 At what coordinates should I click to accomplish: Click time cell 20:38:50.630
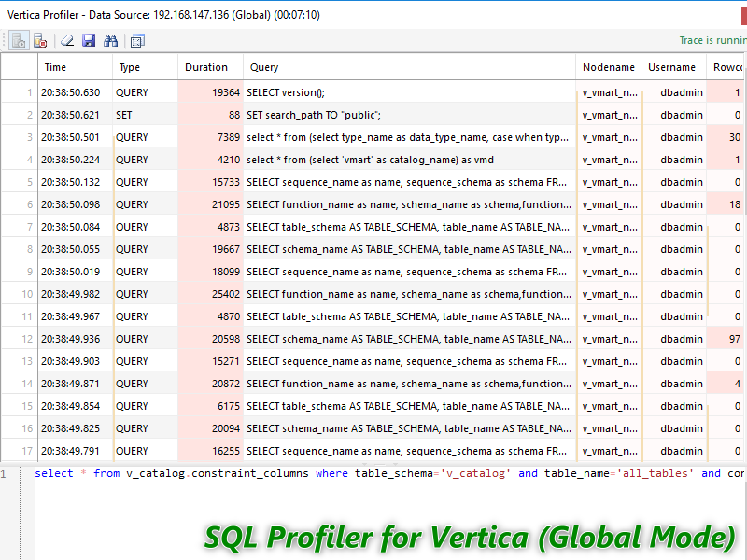click(x=76, y=92)
